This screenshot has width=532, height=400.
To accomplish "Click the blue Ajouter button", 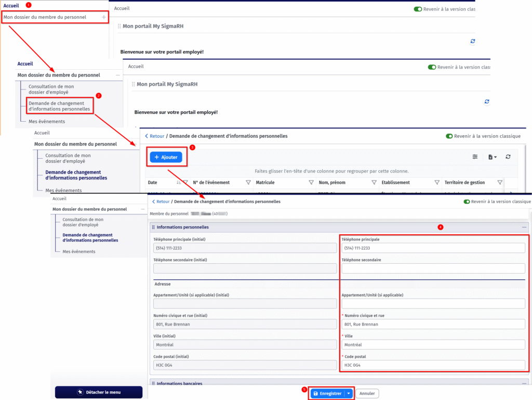I will coord(166,157).
